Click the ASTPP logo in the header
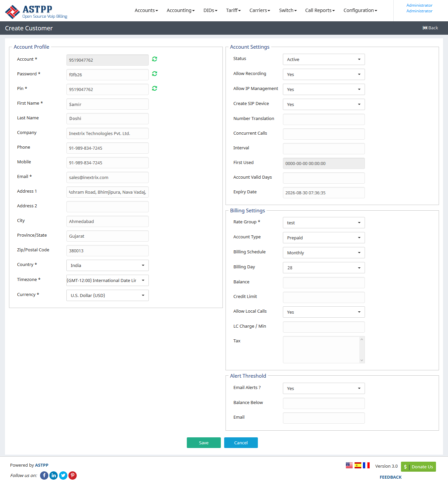This screenshot has height=485, width=448. click(x=36, y=12)
